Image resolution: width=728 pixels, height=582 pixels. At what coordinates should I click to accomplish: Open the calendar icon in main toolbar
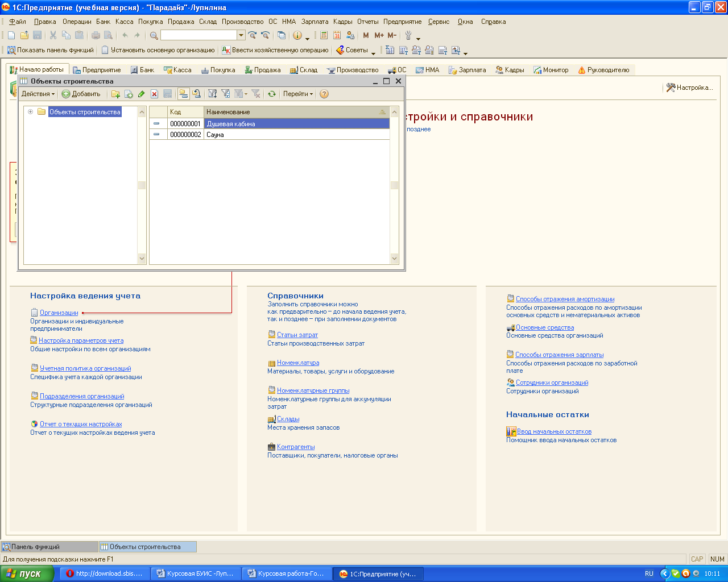[337, 35]
